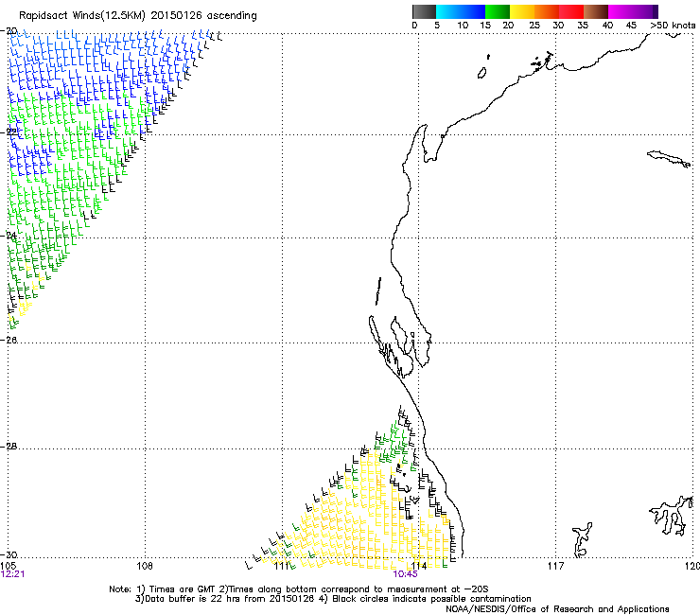This screenshot has height=615, width=700.
Task: Click the dark purple >50 knots swatch
Action: [x=656, y=11]
